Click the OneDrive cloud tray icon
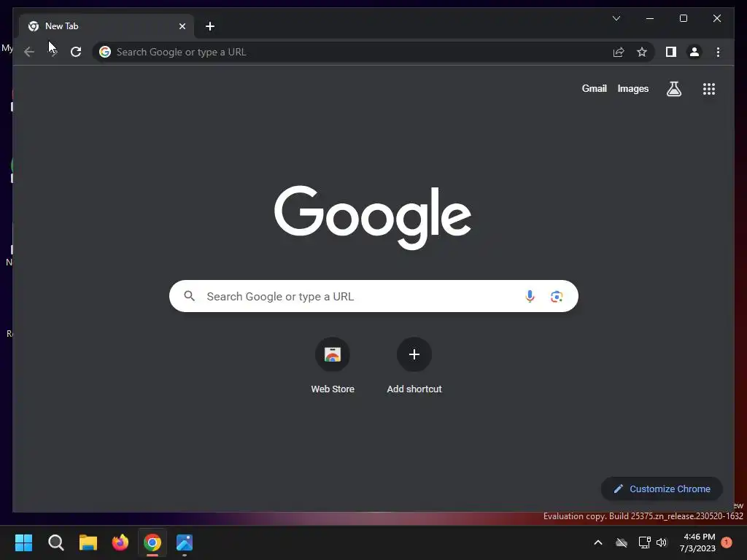Screen dimensions: 747x560 [622, 542]
